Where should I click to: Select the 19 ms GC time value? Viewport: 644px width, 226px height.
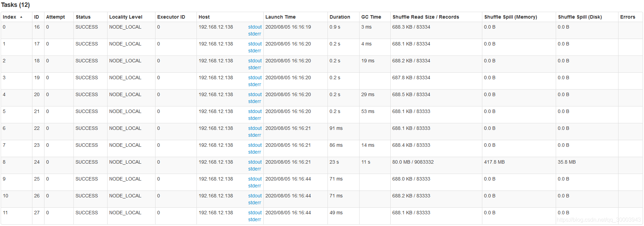368,61
